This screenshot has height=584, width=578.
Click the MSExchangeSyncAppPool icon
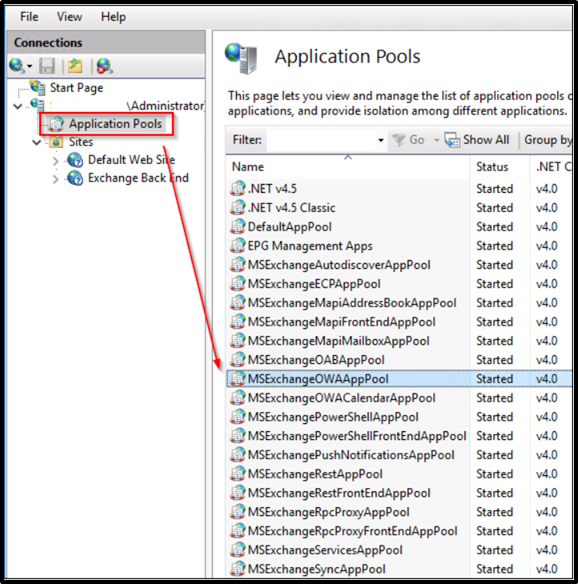[238, 568]
